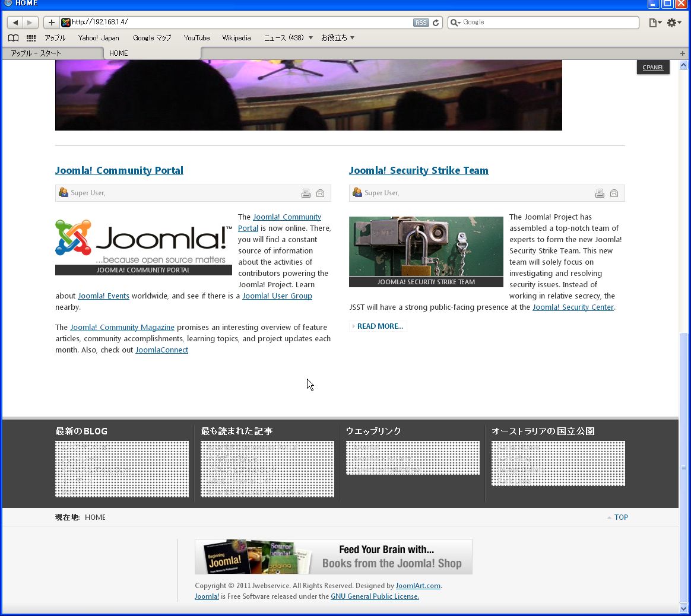The image size is (691, 616).
Task: Click HOME in the 現在地 breadcrumb
Action: [x=95, y=517]
